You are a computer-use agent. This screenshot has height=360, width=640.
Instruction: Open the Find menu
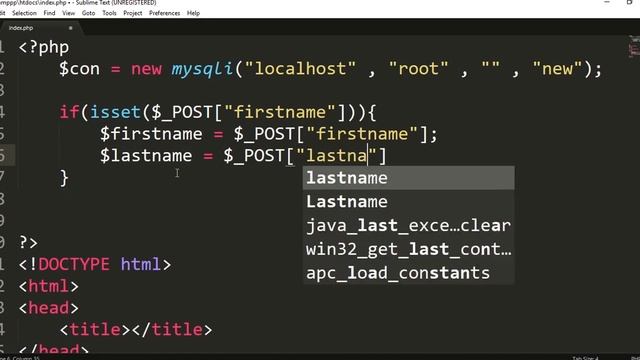(x=49, y=13)
